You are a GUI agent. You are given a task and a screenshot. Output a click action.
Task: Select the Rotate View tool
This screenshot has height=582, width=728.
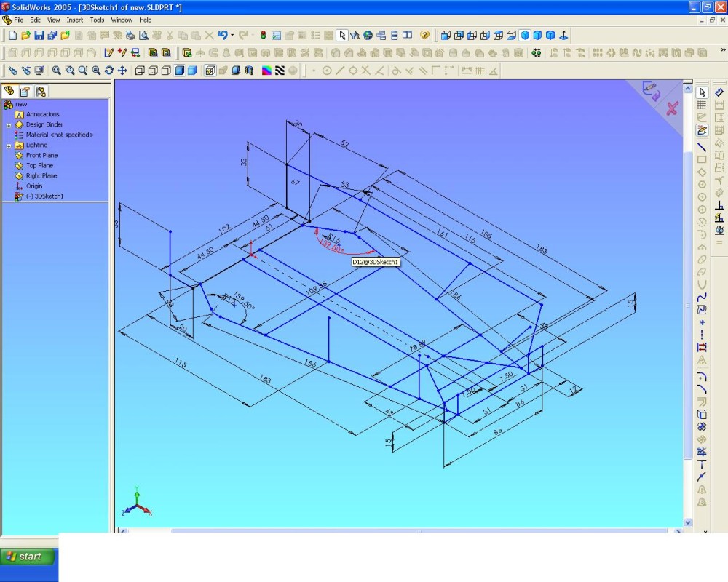[x=109, y=71]
